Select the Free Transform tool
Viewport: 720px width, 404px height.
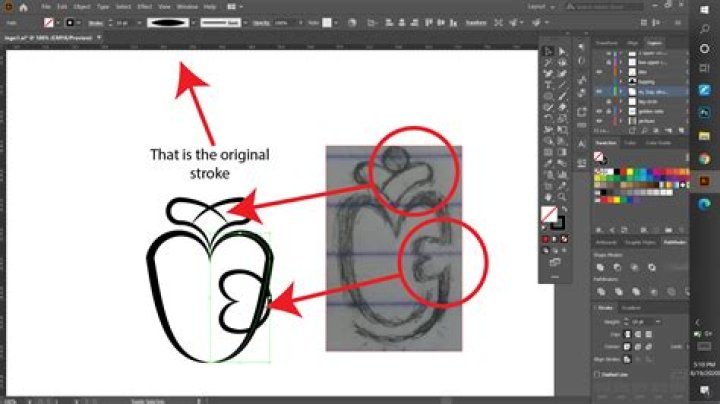562,130
